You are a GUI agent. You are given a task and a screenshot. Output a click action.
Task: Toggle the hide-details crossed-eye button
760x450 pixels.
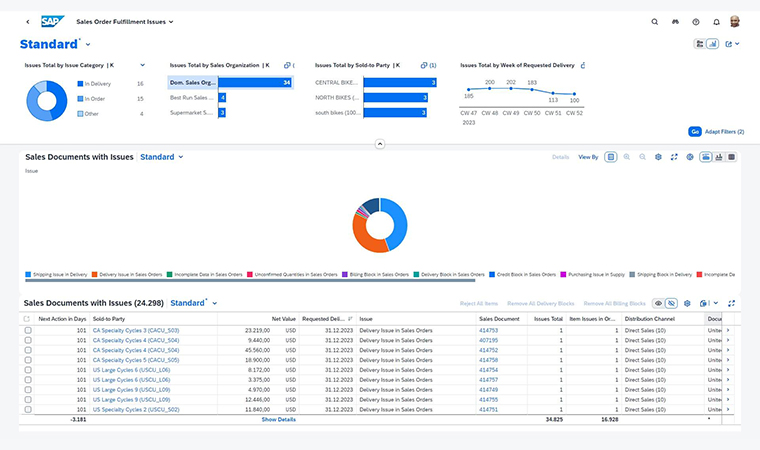click(x=672, y=303)
